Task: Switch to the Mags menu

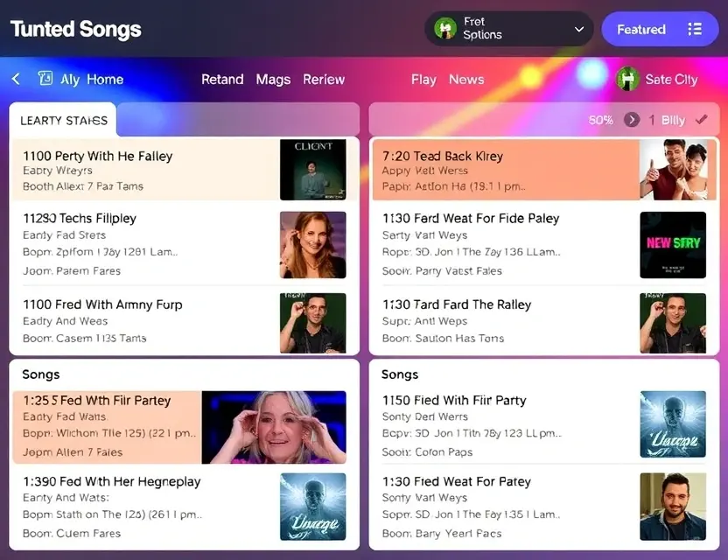Action: pyautogui.click(x=273, y=80)
